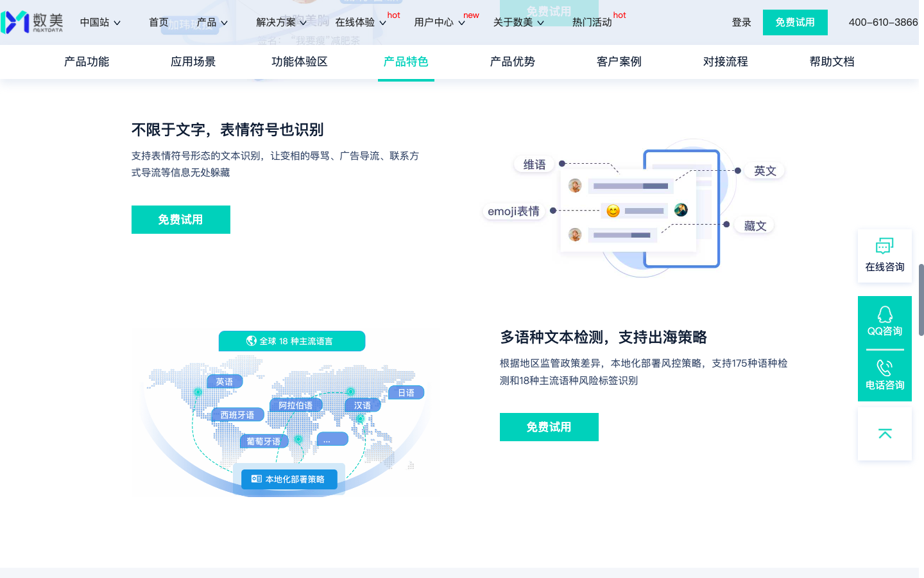
Task: Click the 全球 18 种主流语言 banner
Action: pos(292,341)
